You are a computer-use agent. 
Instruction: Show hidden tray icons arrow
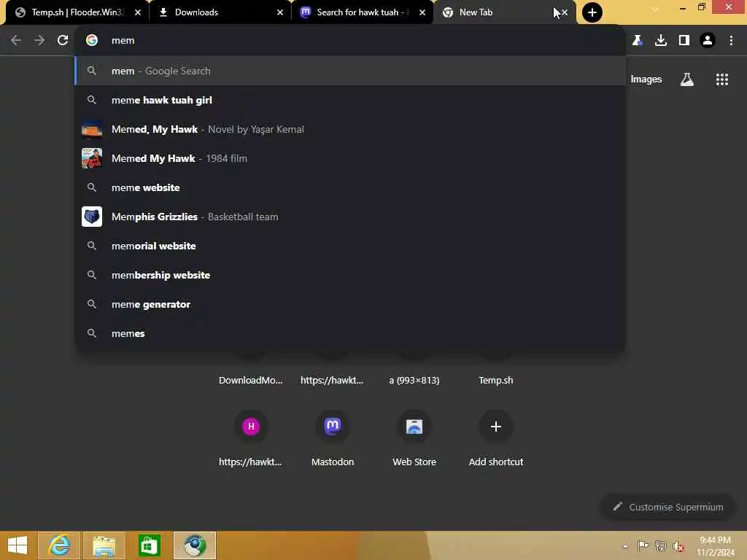[625, 545]
